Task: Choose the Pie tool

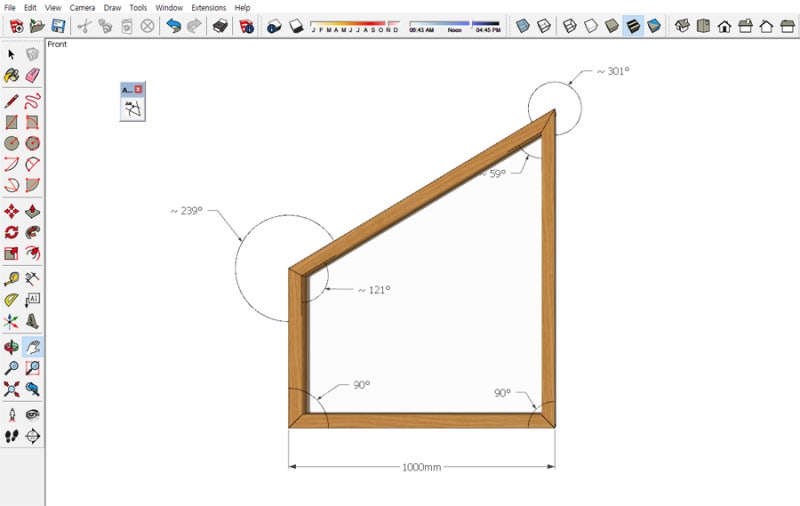Action: click(32, 185)
